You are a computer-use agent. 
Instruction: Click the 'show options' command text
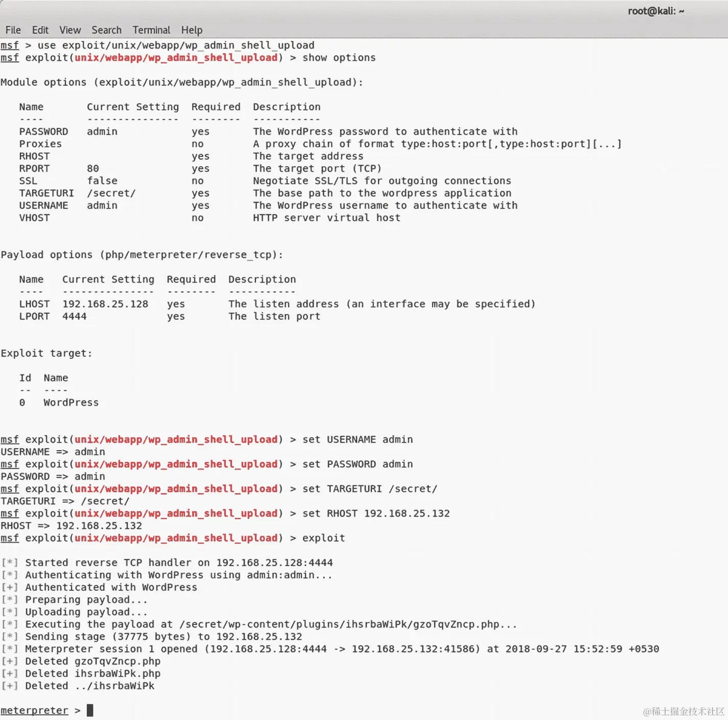[x=339, y=58]
